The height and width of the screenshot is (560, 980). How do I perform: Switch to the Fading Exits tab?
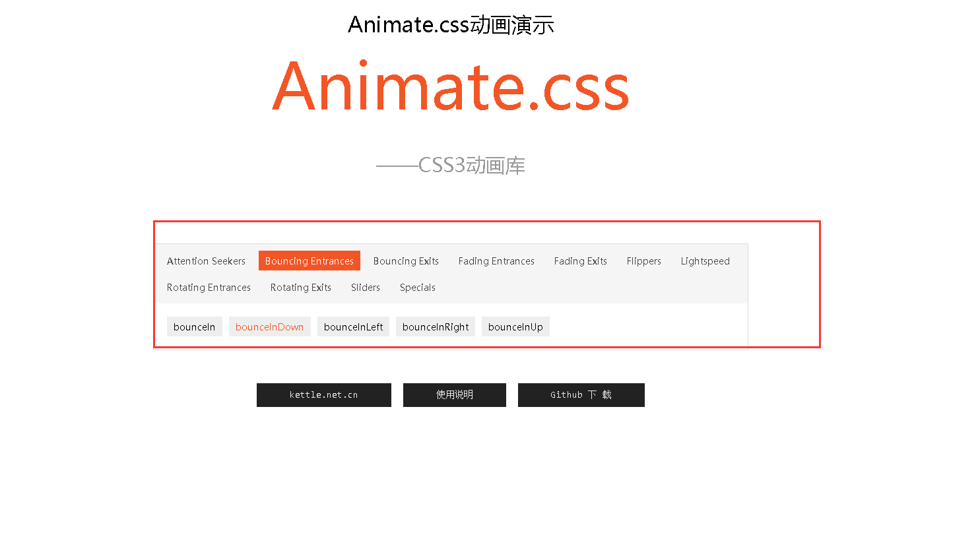(581, 261)
